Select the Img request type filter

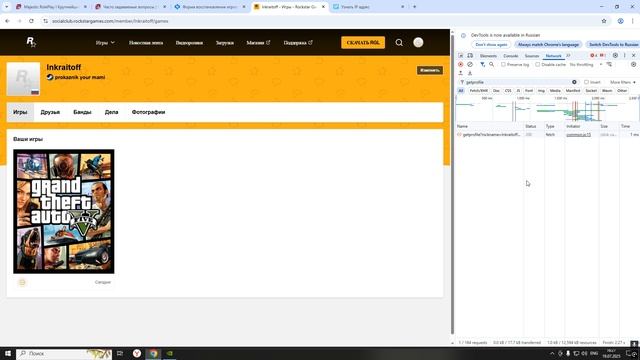541,91
